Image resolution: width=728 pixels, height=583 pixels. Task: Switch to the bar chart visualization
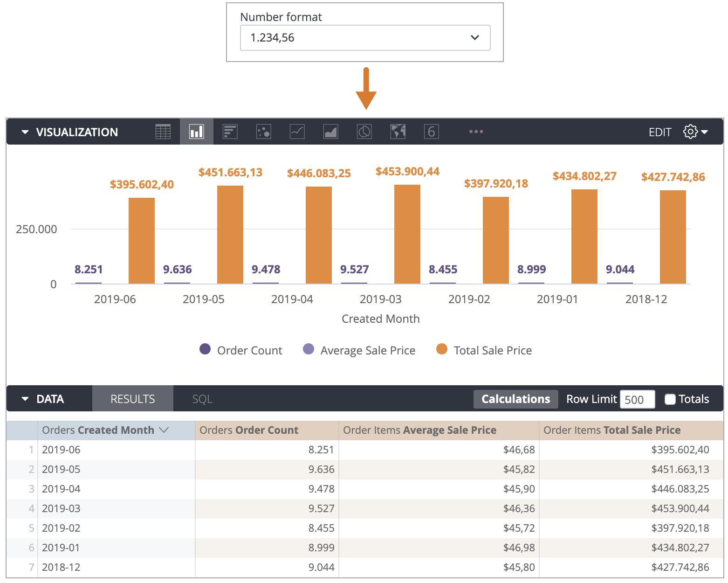(230, 132)
